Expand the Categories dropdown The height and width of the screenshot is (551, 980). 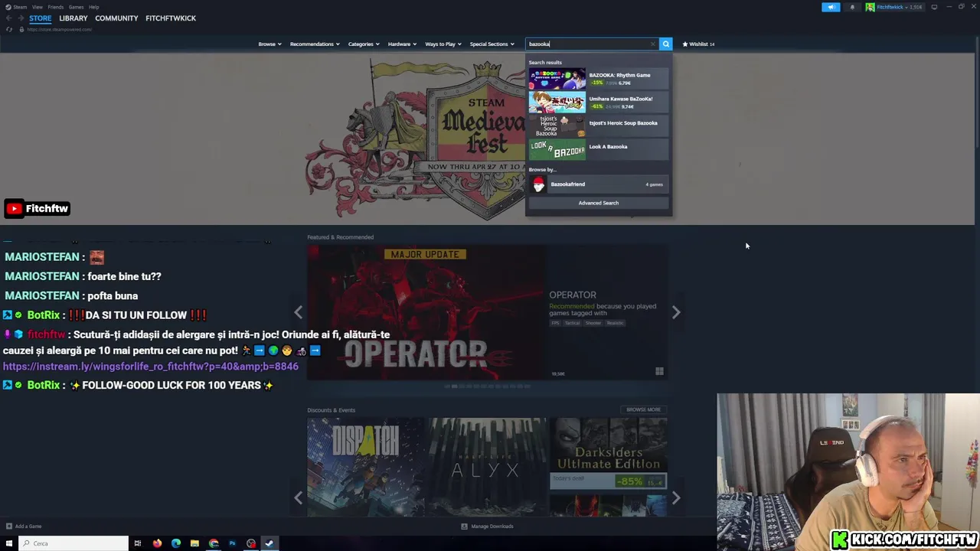click(364, 44)
